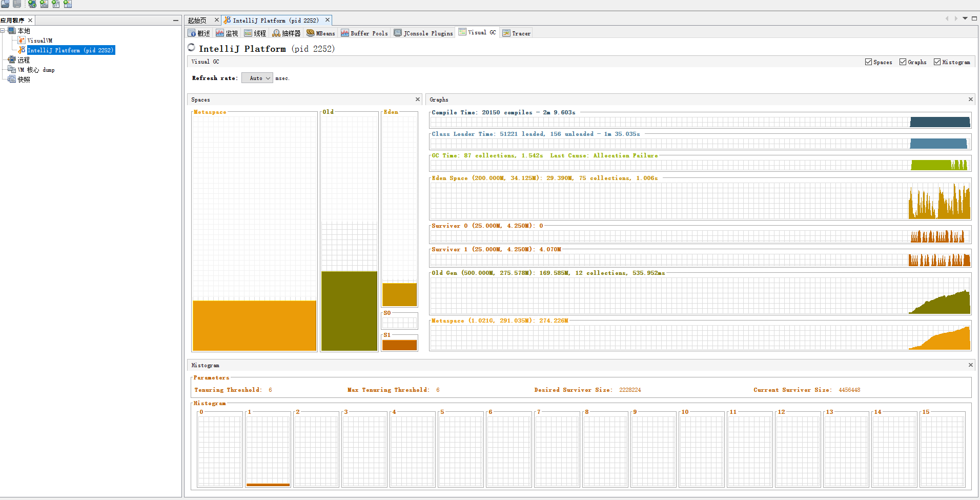Uncheck the Histogram checkbox

tap(937, 62)
